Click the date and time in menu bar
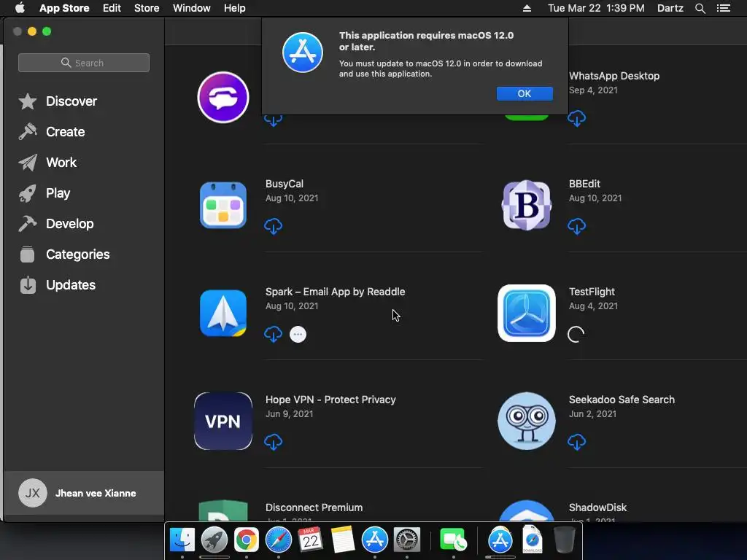The image size is (747, 560). point(596,8)
